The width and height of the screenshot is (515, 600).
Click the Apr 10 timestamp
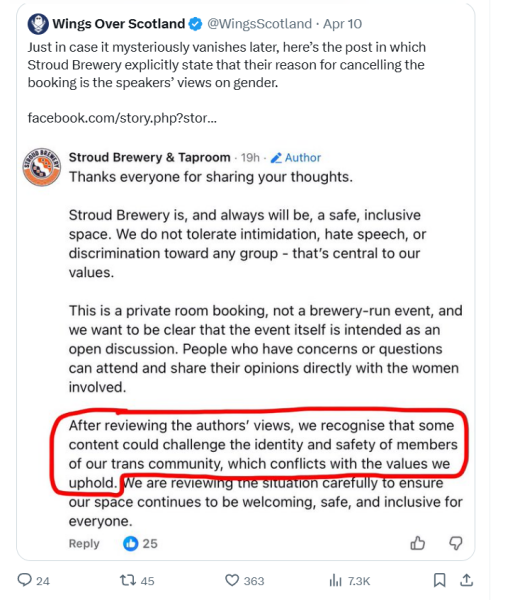[342, 24]
